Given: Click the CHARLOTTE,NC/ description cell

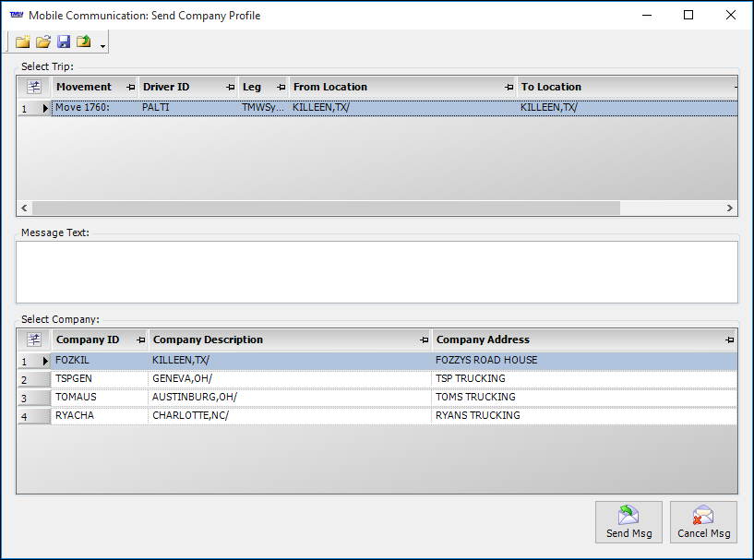Looking at the screenshot, I should pos(290,416).
